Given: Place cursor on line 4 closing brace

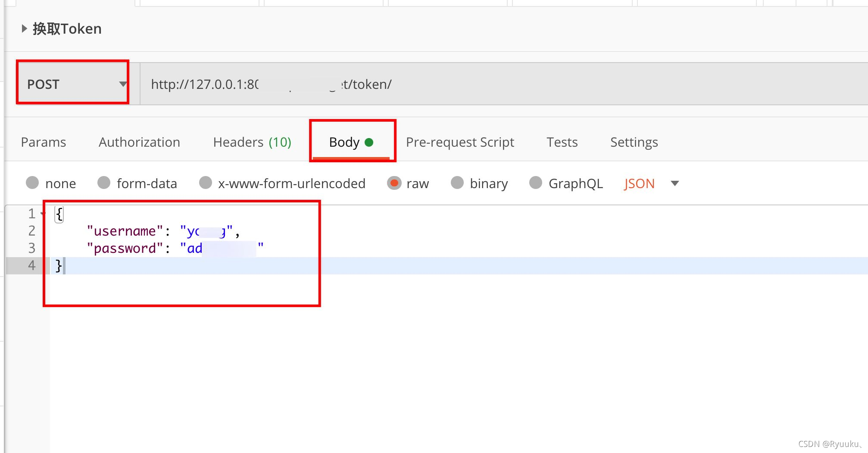Looking at the screenshot, I should pyautogui.click(x=59, y=266).
